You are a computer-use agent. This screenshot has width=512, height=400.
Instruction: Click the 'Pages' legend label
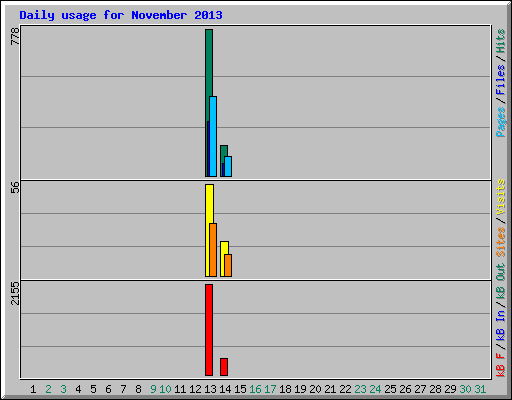pyautogui.click(x=501, y=122)
